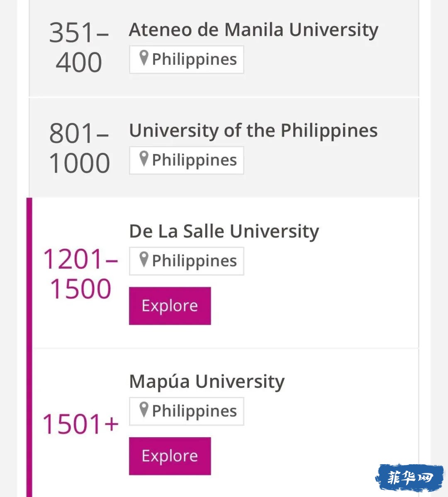This screenshot has height=497, width=448.
Task: Click the Philippines tag under Ateneo de Manila
Action: (187, 60)
